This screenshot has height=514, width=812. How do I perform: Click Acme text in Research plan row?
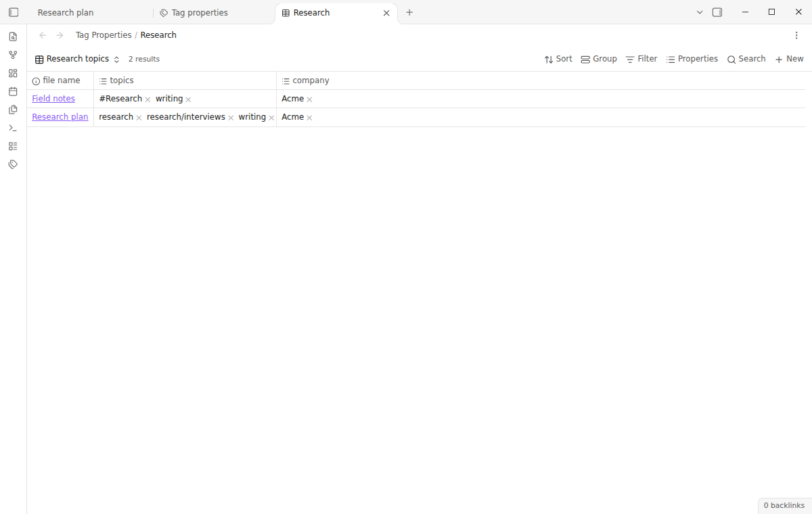click(293, 117)
